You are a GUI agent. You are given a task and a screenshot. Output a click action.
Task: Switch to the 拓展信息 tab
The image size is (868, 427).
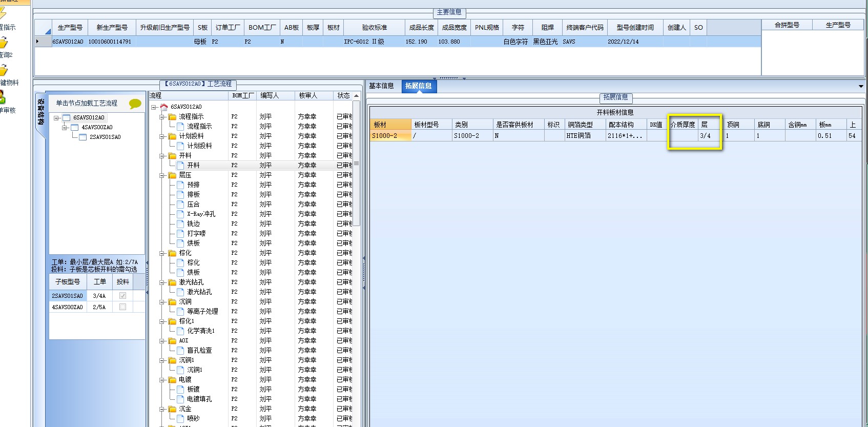418,86
